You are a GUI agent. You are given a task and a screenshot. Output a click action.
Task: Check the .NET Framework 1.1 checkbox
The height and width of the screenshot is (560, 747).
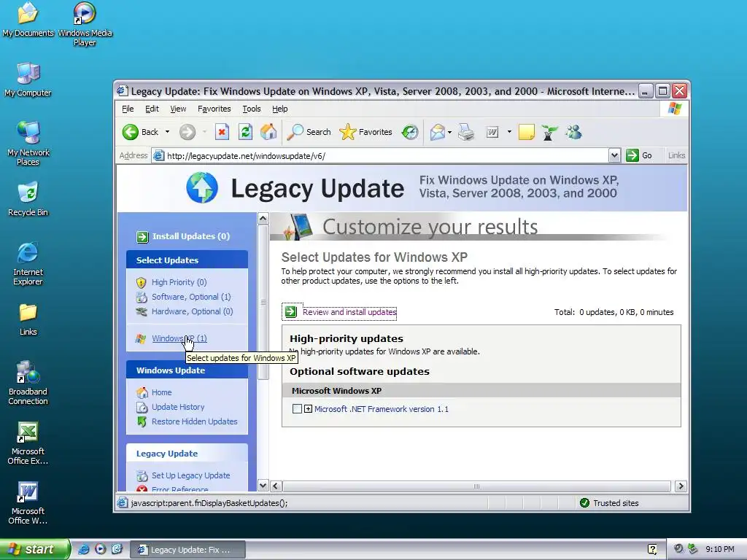click(297, 408)
